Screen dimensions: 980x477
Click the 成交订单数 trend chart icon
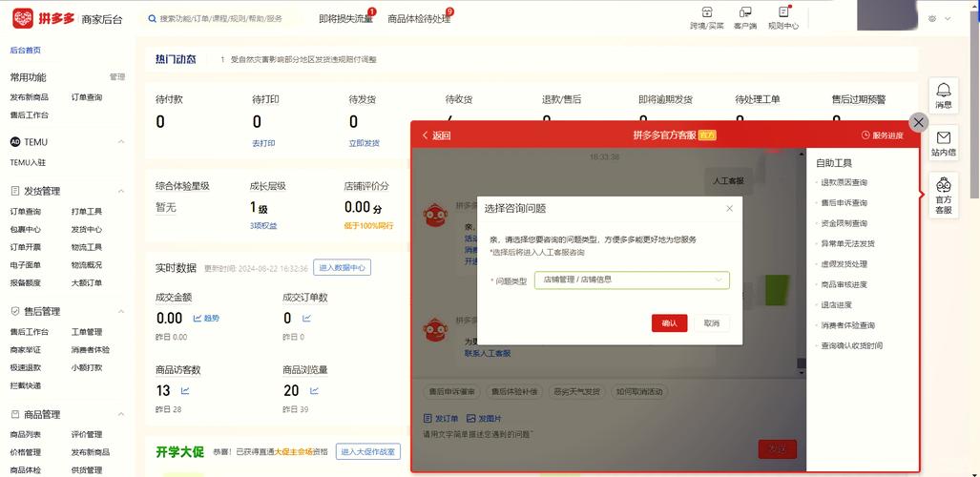(x=307, y=319)
